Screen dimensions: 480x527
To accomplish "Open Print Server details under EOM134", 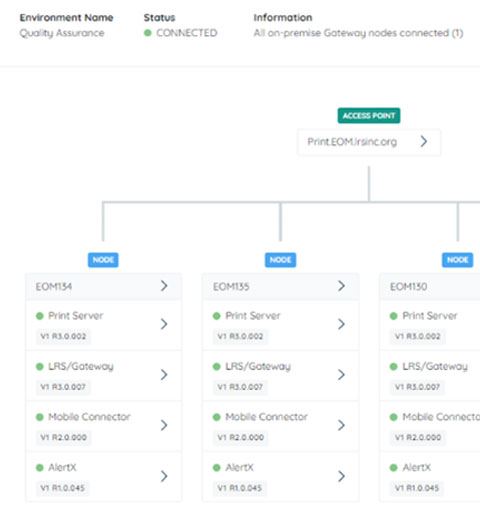I will (164, 324).
